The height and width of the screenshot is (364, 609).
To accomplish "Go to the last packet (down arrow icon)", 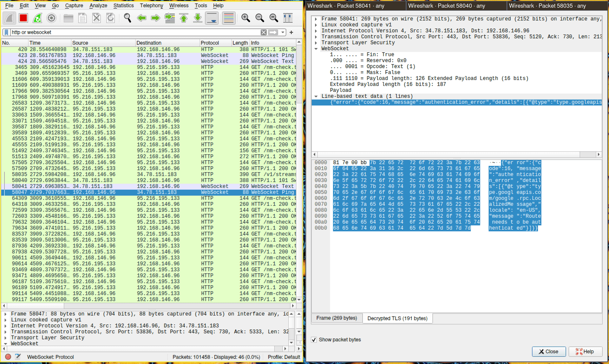I will click(x=198, y=18).
